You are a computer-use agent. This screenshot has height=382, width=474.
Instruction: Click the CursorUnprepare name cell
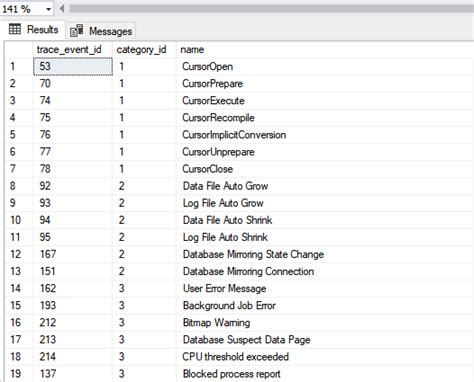325,152
